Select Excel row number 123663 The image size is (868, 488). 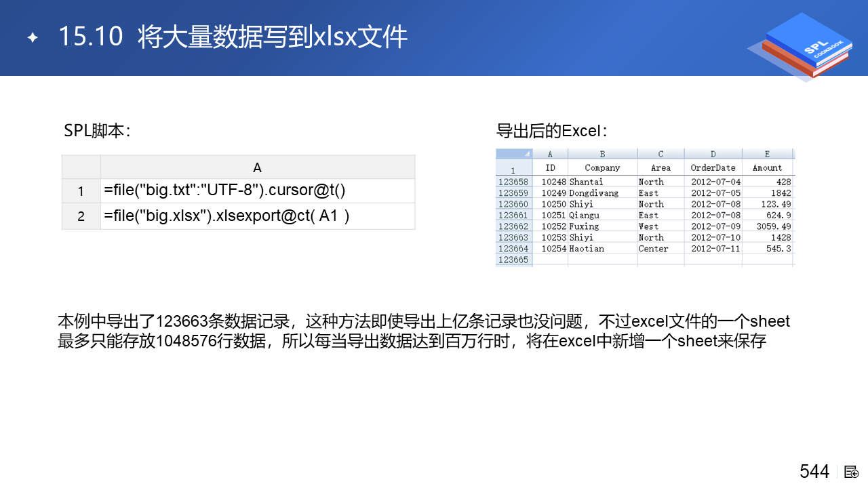click(514, 238)
